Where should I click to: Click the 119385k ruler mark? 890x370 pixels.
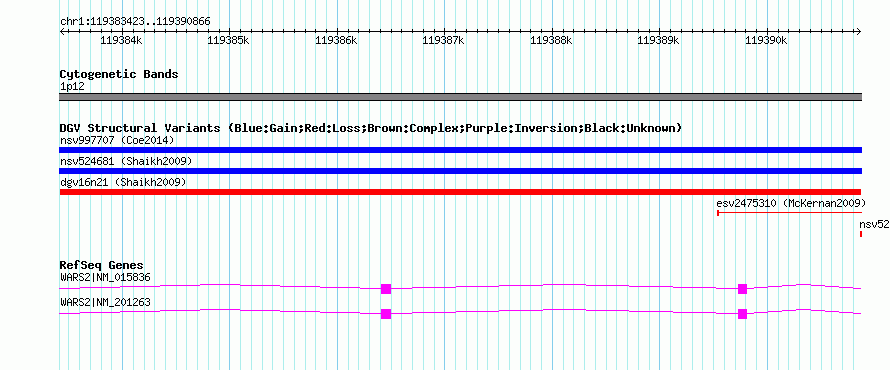point(229,40)
